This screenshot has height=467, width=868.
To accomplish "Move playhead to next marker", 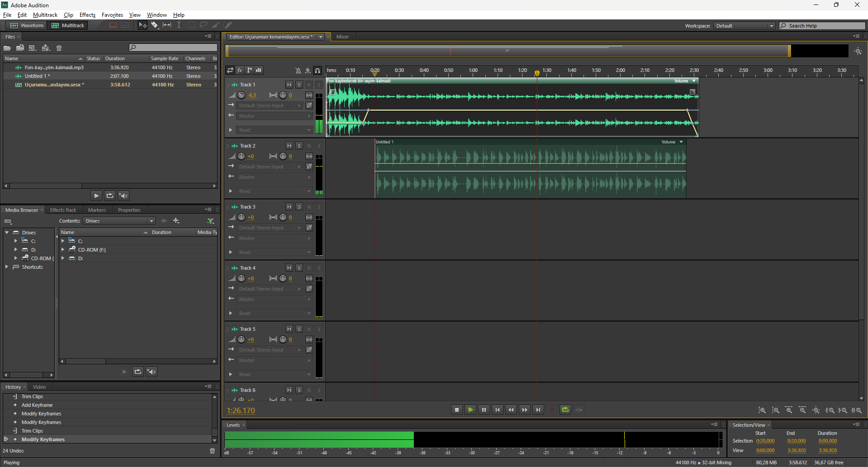I will 538,410.
